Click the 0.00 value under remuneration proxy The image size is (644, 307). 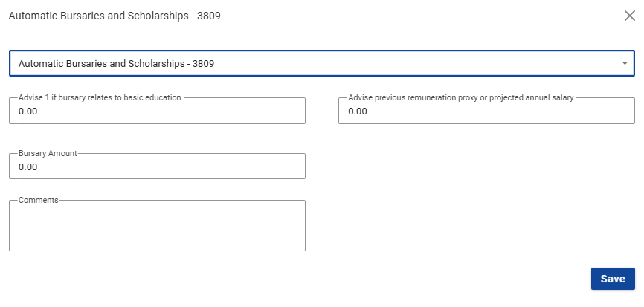pyautogui.click(x=358, y=112)
